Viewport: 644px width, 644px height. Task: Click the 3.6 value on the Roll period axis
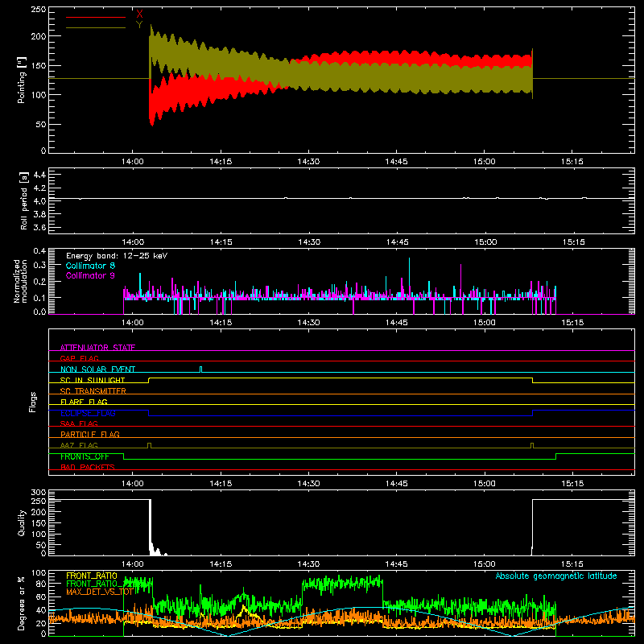click(x=39, y=227)
